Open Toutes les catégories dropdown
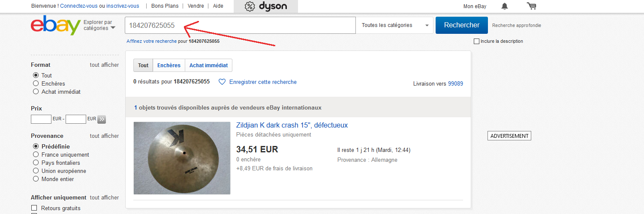The width and height of the screenshot is (644, 214). 394,25
